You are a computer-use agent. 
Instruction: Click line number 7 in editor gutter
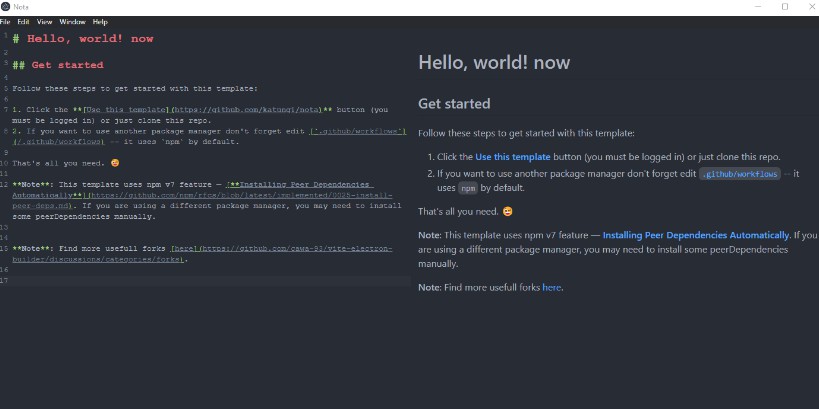point(5,110)
